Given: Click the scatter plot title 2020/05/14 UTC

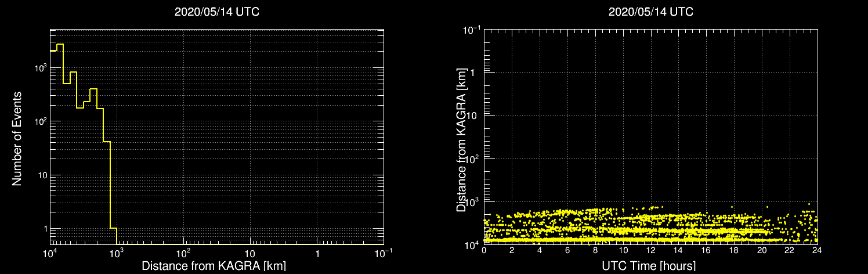Looking at the screenshot, I should click(x=651, y=12).
